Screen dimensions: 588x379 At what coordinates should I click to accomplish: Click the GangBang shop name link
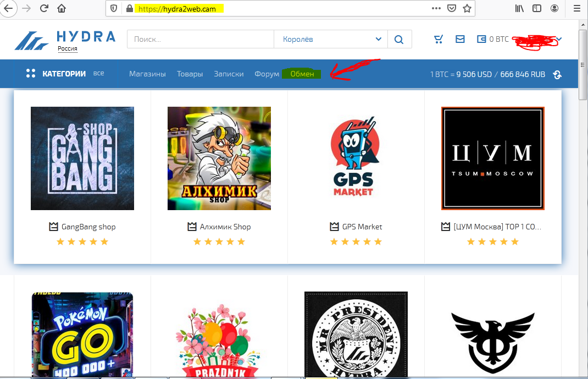click(88, 227)
